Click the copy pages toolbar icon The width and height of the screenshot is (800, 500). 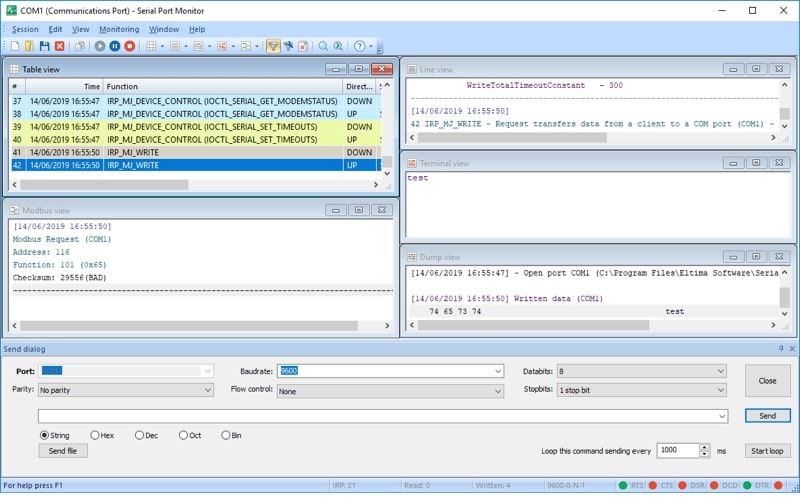[x=80, y=46]
